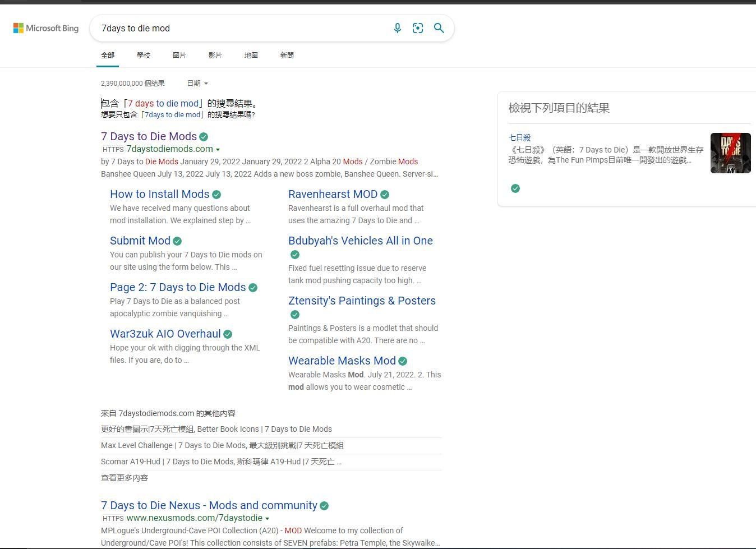This screenshot has height=549, width=756.
Task: Click green verified badge in right info panel
Action: coord(515,188)
